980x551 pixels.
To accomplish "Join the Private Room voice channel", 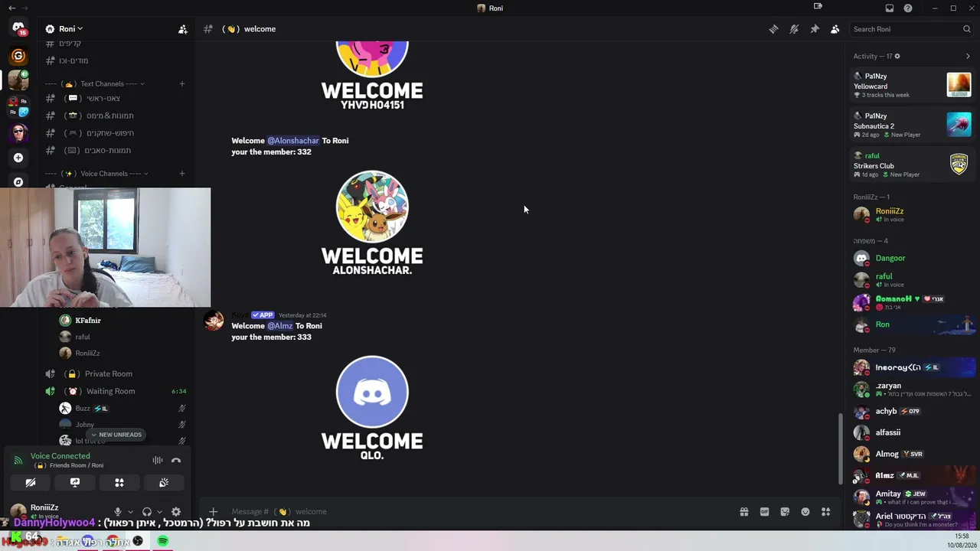I will (115, 373).
